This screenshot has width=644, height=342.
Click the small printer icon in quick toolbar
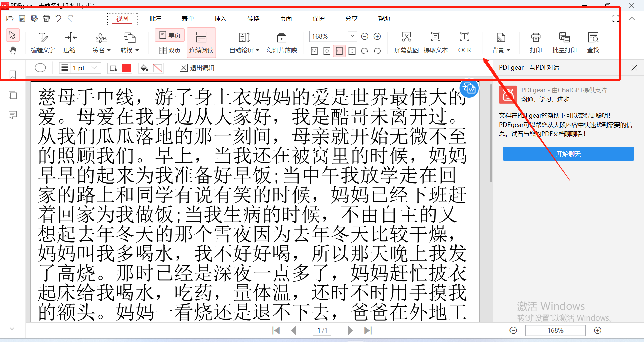pyautogui.click(x=46, y=19)
